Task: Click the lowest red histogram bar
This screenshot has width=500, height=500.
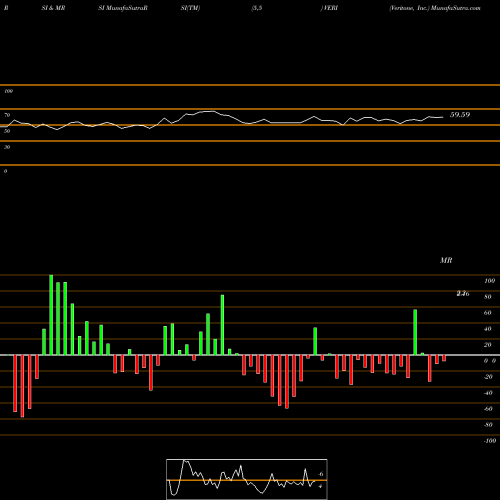Action: [22, 386]
